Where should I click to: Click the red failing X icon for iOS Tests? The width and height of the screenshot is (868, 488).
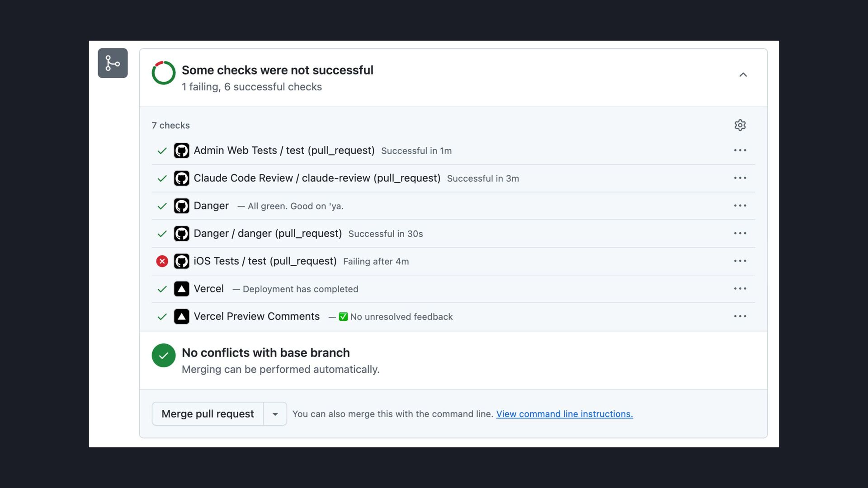(x=162, y=261)
